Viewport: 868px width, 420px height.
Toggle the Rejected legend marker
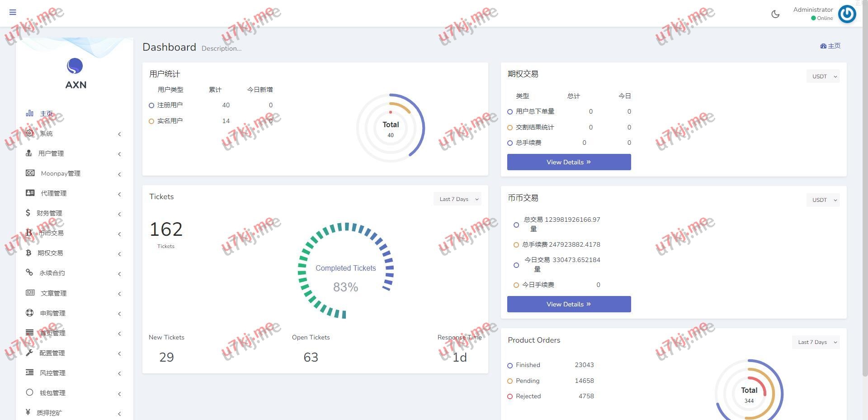(510, 396)
